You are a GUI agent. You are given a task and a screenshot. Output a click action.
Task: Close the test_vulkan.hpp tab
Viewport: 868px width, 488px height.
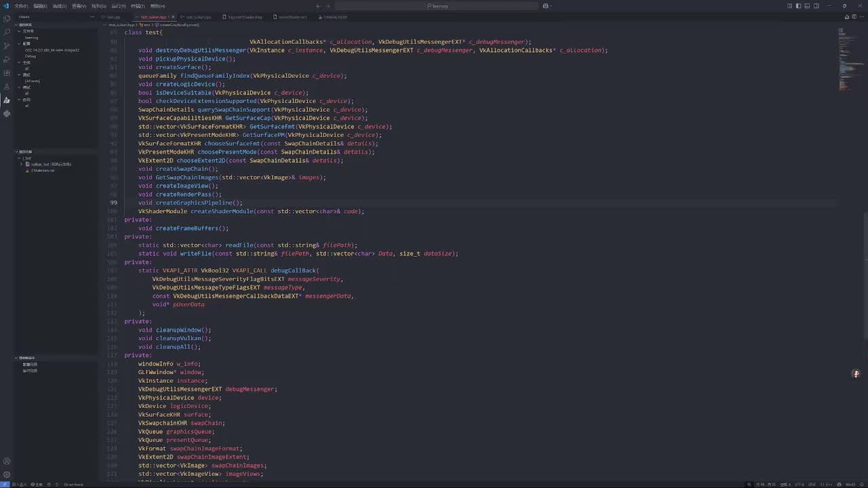173,17
